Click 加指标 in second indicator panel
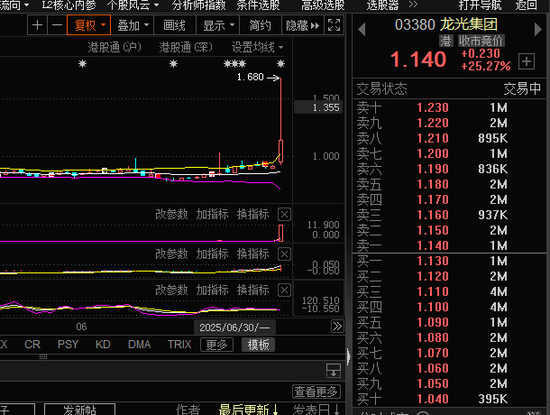The image size is (550, 415). pos(212,254)
